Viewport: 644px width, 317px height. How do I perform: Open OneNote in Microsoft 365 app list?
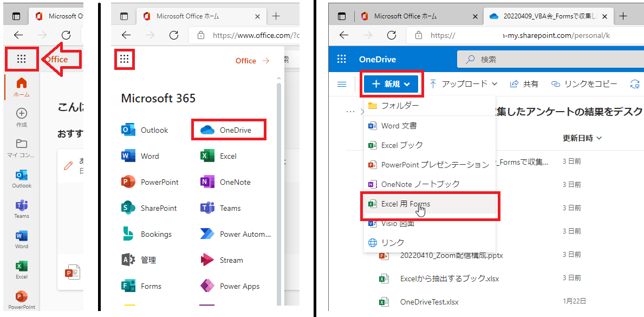[x=225, y=182]
